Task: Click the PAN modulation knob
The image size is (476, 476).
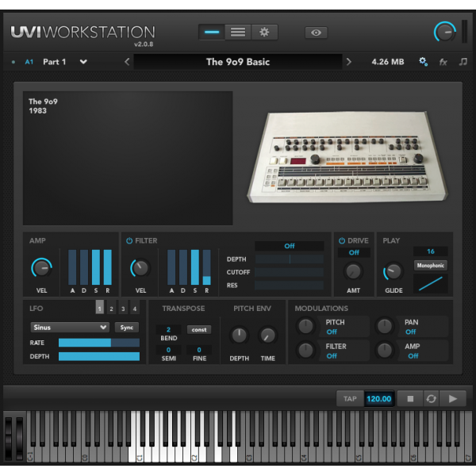Action: coord(385,326)
